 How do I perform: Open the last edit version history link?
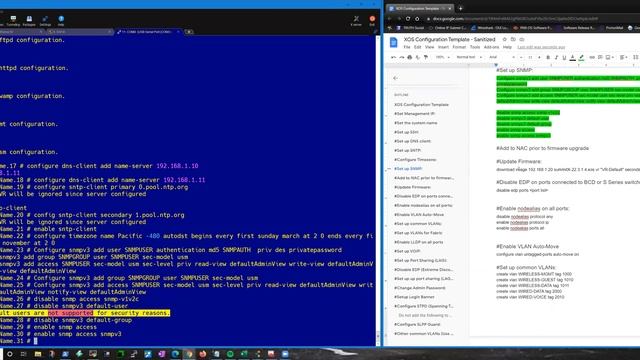541,47
